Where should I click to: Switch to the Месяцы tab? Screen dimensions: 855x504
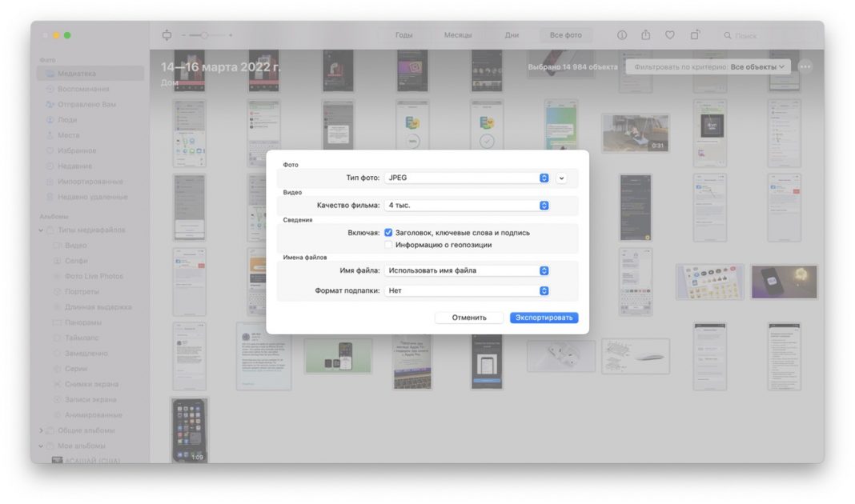[457, 35]
